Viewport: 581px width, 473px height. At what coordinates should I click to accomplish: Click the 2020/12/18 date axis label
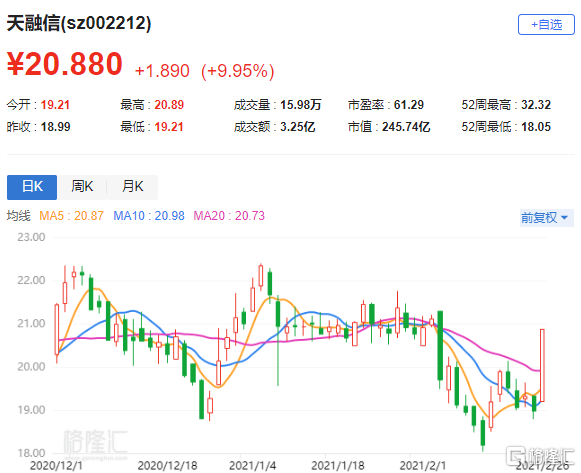pyautogui.click(x=167, y=466)
